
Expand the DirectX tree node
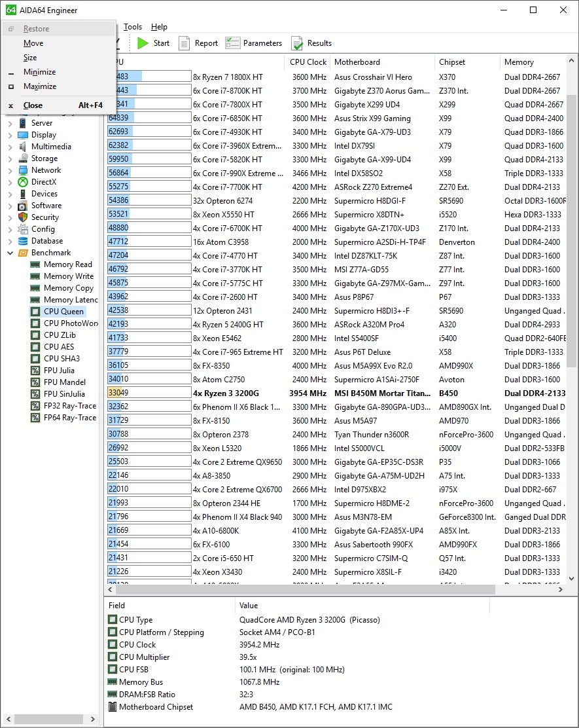pos(10,183)
